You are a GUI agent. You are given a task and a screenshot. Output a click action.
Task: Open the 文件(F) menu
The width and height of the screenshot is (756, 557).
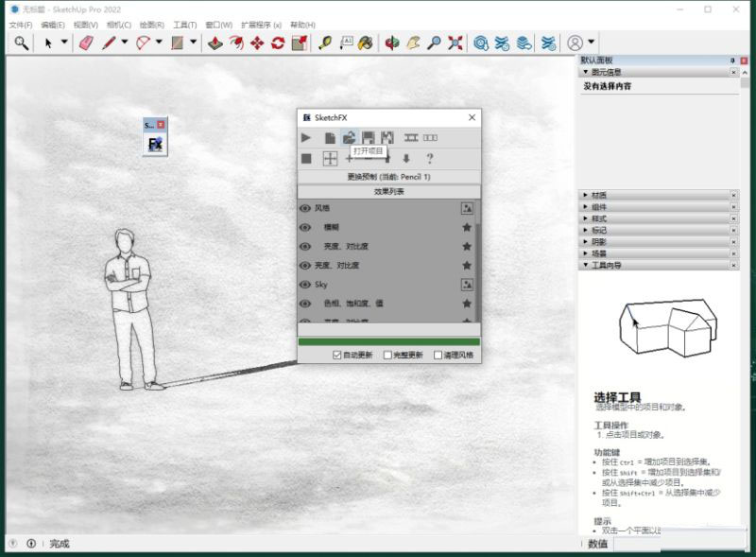[21, 25]
